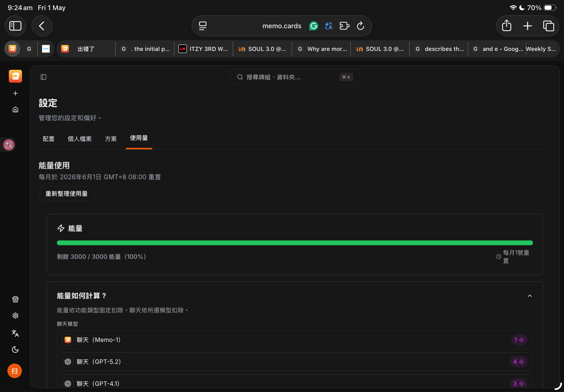Open page reader menu icon in address bar
This screenshot has width=564, height=392.
[x=203, y=26]
